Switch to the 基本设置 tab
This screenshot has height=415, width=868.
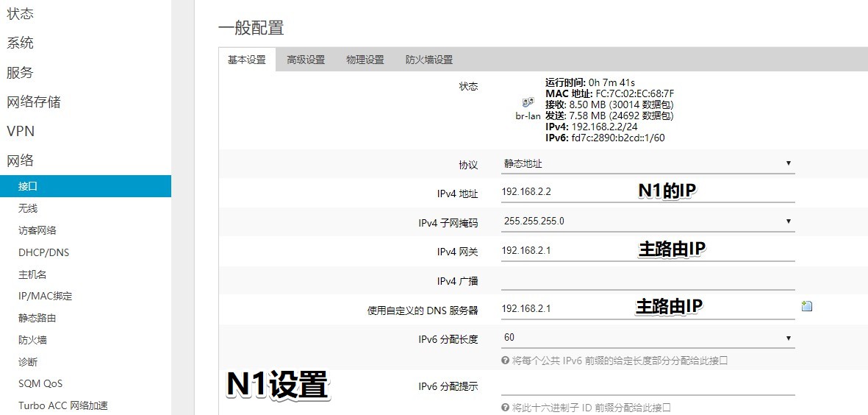point(247,60)
